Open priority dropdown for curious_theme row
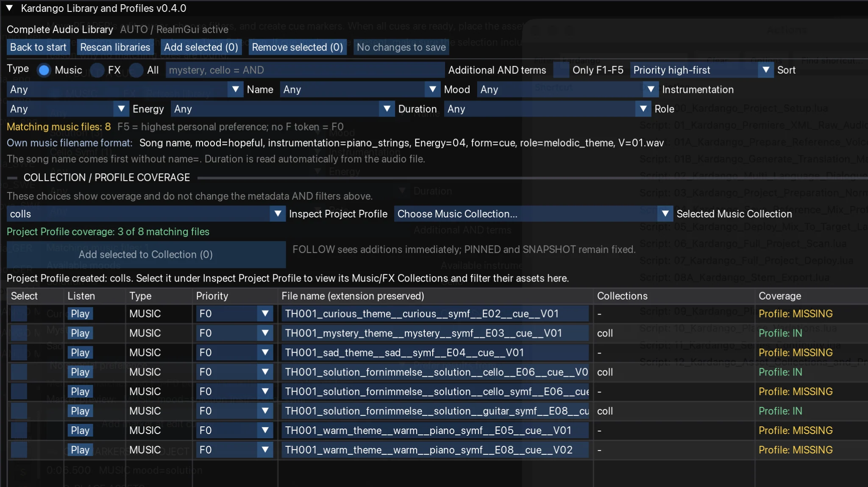 click(235, 314)
